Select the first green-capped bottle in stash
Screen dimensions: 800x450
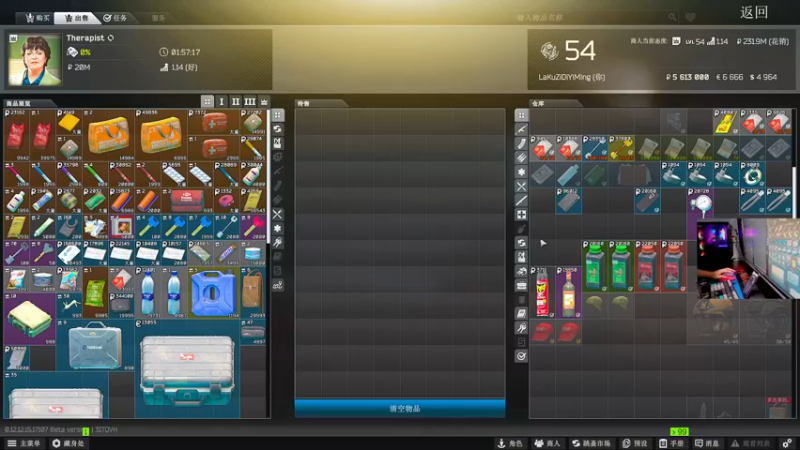pyautogui.click(x=595, y=266)
